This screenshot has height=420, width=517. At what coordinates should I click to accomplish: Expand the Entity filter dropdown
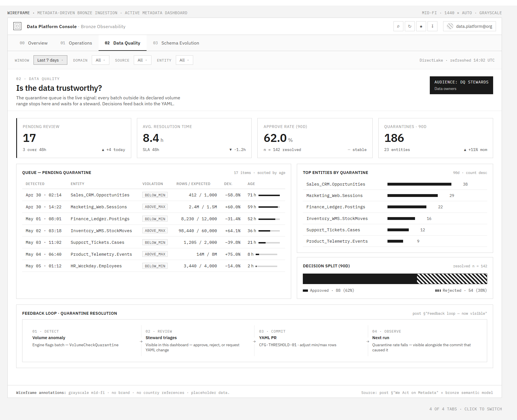(184, 60)
